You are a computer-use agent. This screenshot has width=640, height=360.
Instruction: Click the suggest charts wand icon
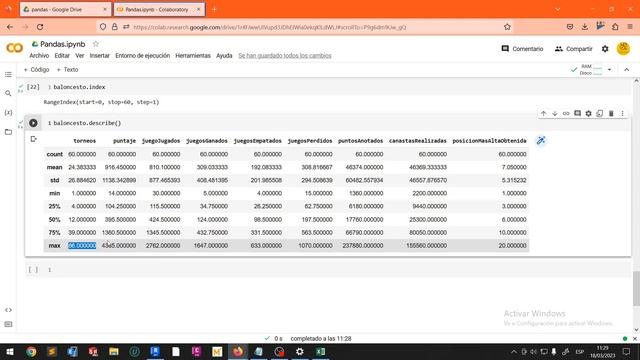[541, 141]
